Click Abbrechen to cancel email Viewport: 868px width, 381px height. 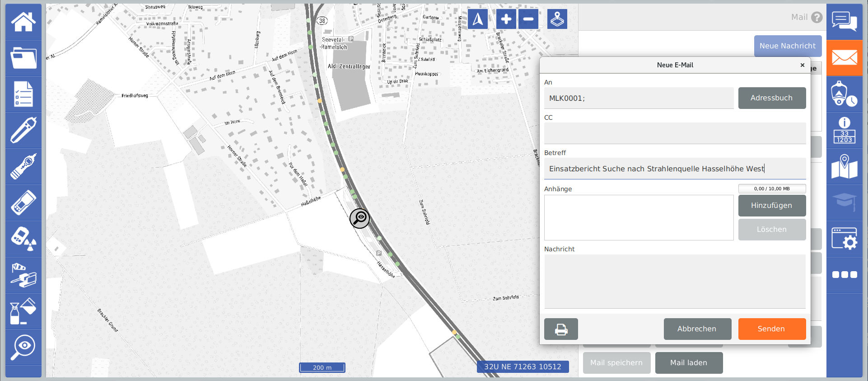pos(697,329)
